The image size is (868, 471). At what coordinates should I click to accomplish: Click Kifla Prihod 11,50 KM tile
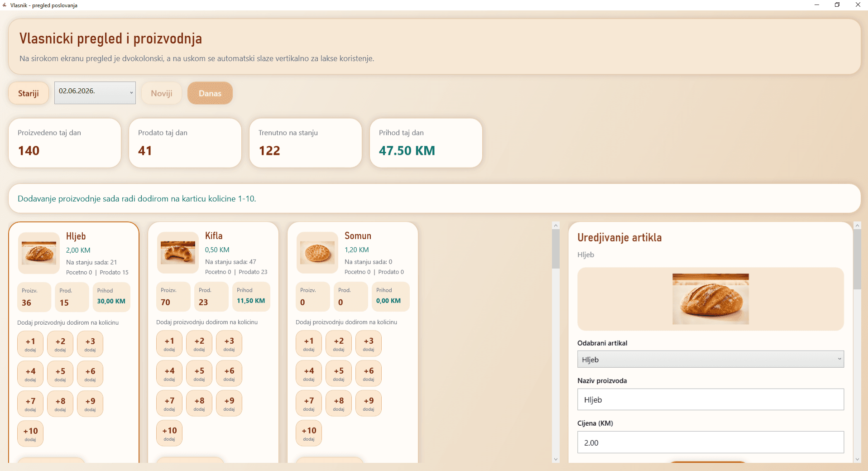coord(251,297)
